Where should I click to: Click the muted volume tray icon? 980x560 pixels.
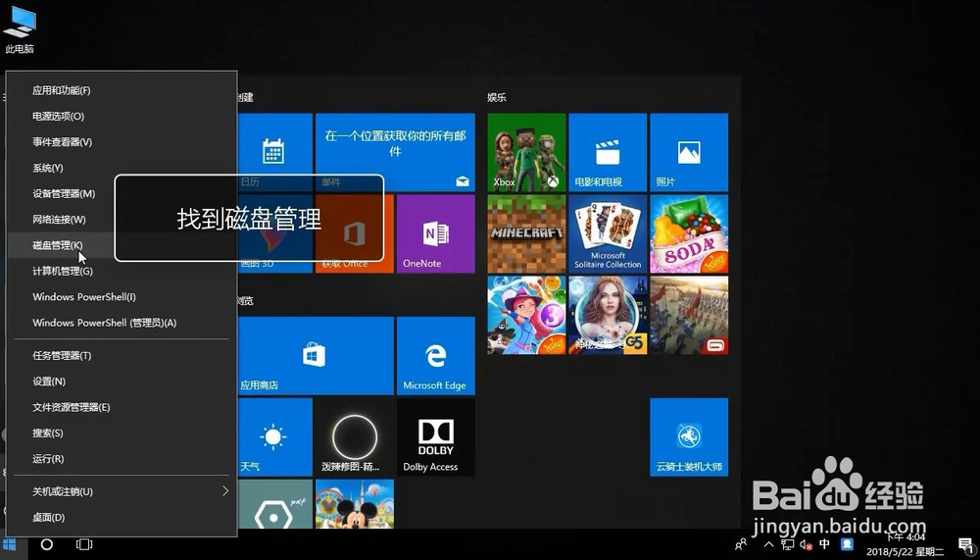coord(806,544)
